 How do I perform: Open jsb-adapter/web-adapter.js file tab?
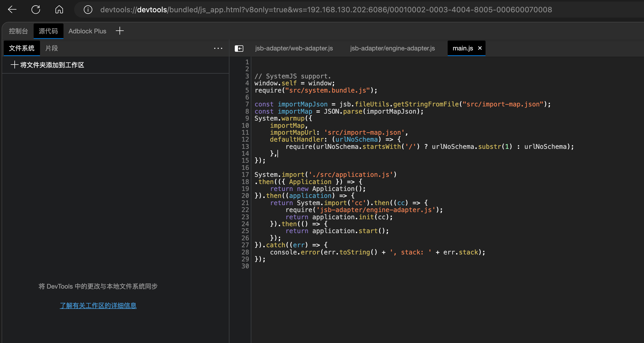pos(294,48)
